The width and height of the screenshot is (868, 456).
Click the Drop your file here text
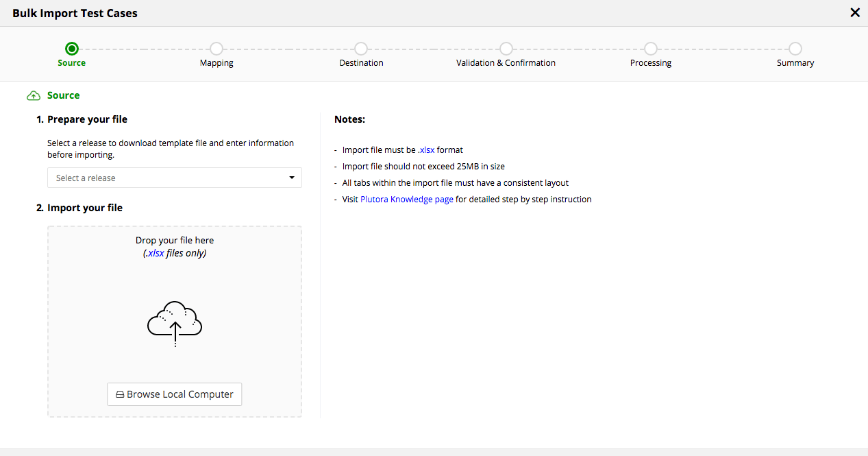tap(175, 240)
